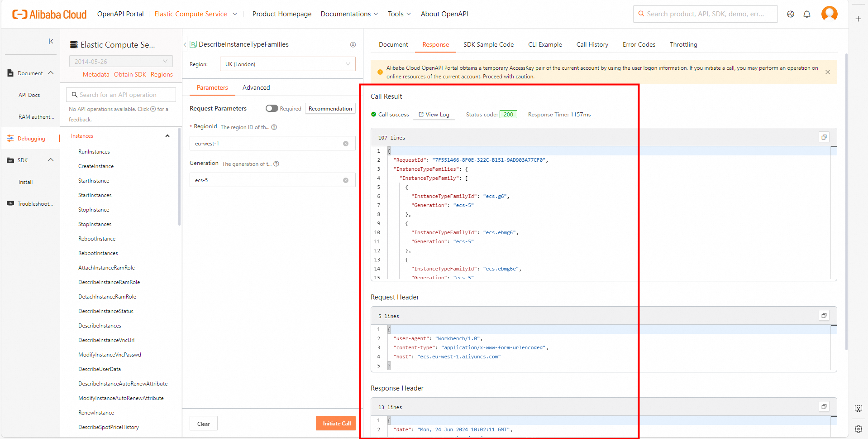Open the Call History tab
The image size is (868, 439).
click(x=592, y=44)
